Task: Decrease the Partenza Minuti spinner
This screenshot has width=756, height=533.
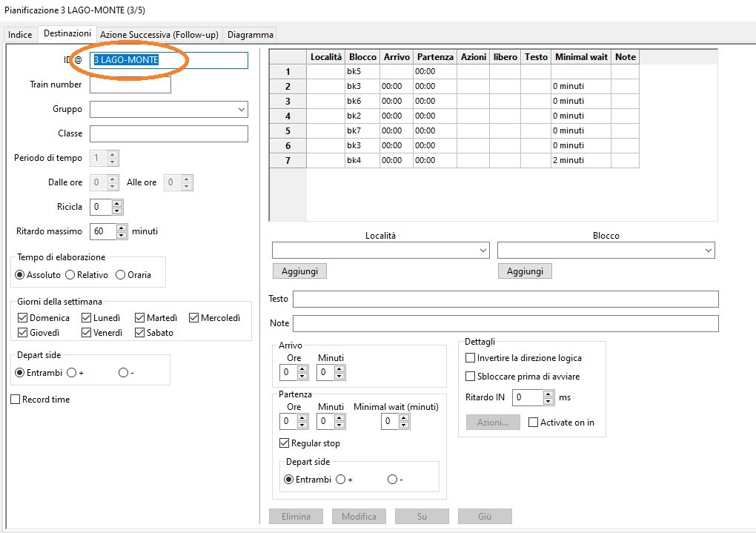Action: [x=339, y=425]
